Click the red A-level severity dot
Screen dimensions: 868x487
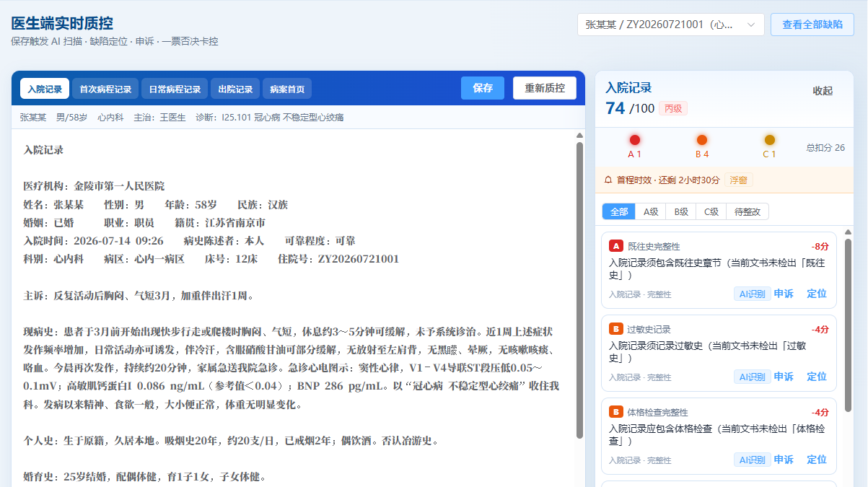635,140
